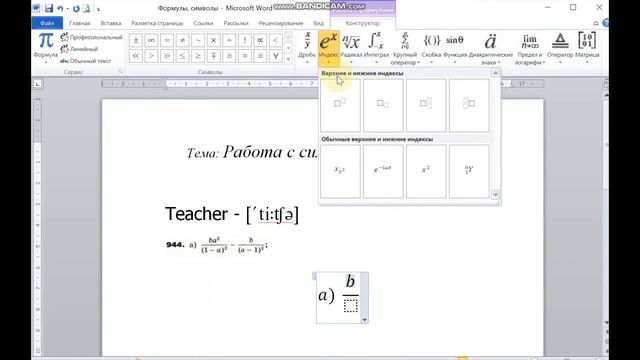640x360 pixels.
Task: Open the Крупный оператор menu
Action: [404, 48]
